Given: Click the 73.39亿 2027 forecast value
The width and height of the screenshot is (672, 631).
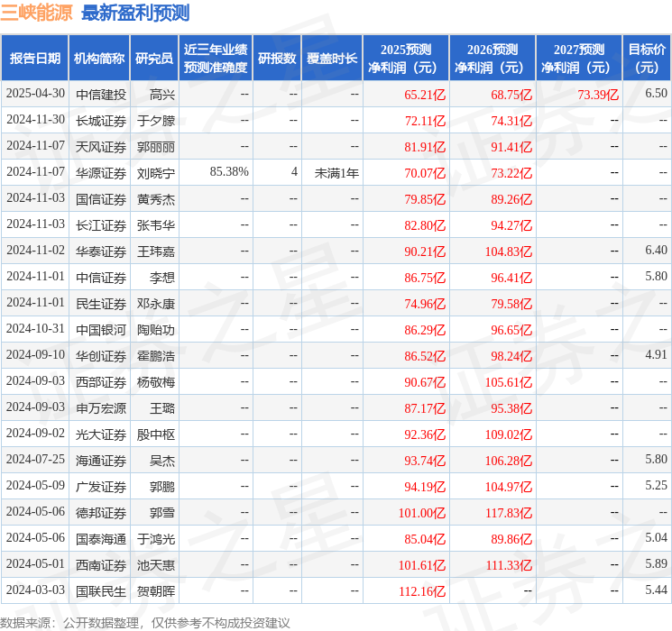Looking at the screenshot, I should coord(598,94).
